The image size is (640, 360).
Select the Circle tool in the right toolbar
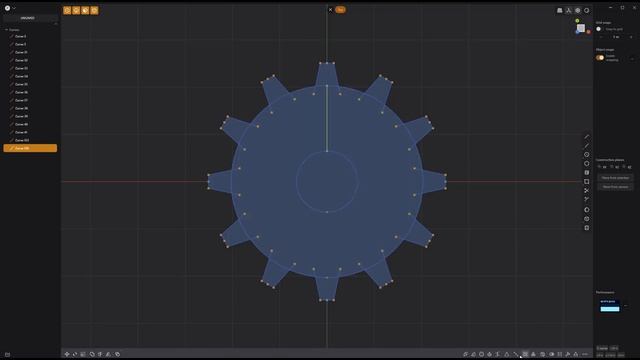tap(587, 155)
